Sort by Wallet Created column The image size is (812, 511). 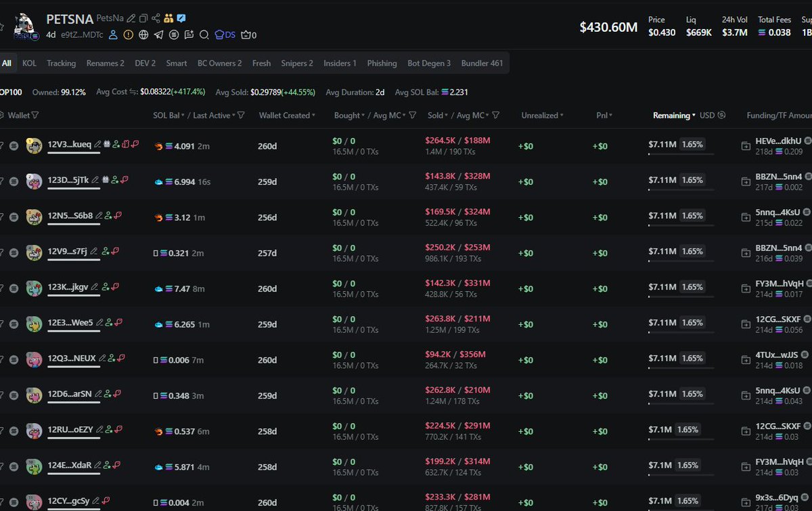[287, 116]
